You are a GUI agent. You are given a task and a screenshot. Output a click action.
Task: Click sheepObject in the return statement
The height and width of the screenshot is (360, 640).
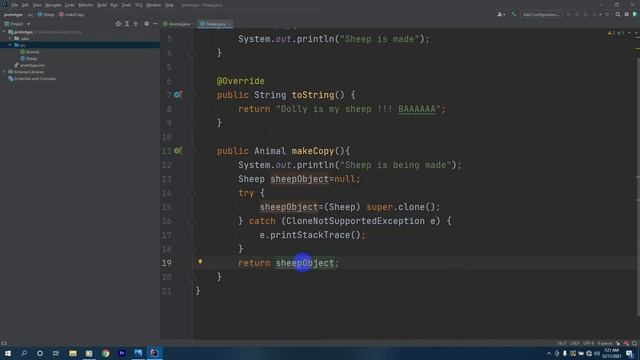[x=305, y=263]
